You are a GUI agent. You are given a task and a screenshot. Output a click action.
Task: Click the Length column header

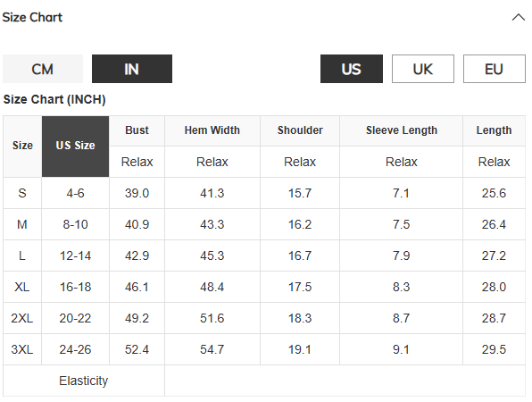click(494, 130)
